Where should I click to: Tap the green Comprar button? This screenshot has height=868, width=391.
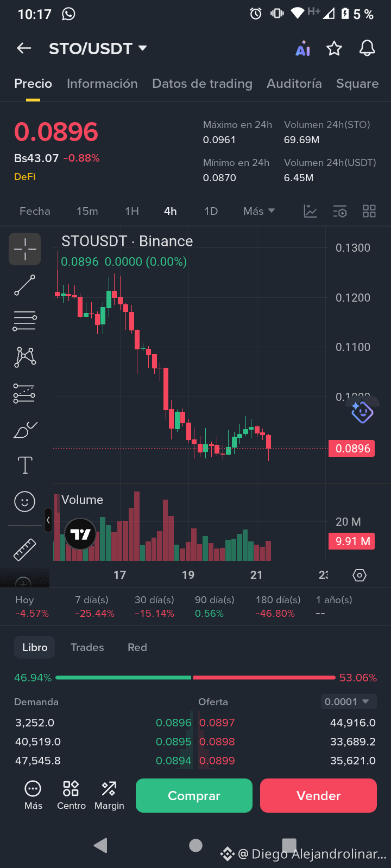pyautogui.click(x=194, y=795)
